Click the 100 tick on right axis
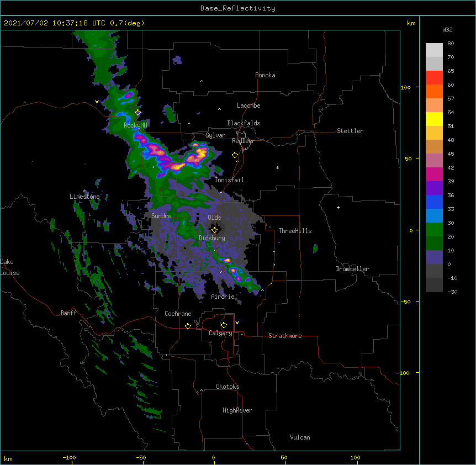The height and width of the screenshot is (465, 476). (405, 87)
